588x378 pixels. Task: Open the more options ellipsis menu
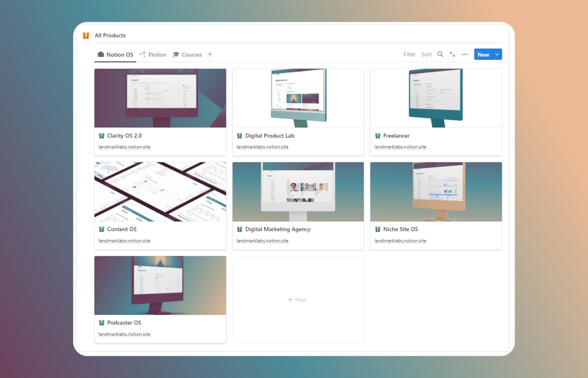pos(464,54)
